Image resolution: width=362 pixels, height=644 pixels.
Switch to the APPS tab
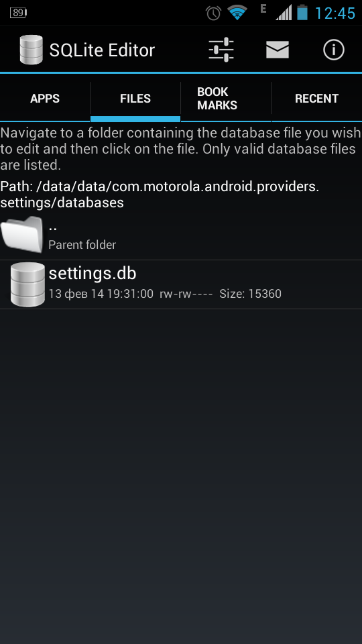(x=45, y=99)
